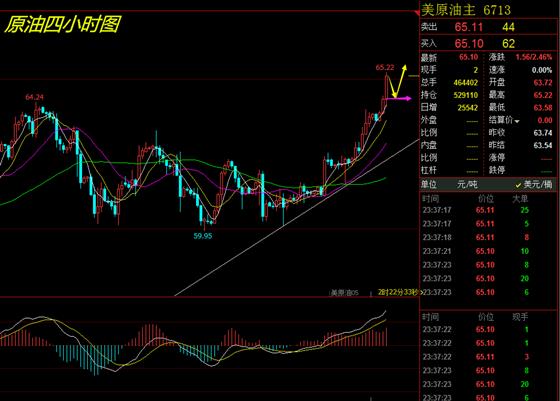560x401 pixels.
Task: Click the yellow checkmark beside 美元/桶
Action: 518,185
